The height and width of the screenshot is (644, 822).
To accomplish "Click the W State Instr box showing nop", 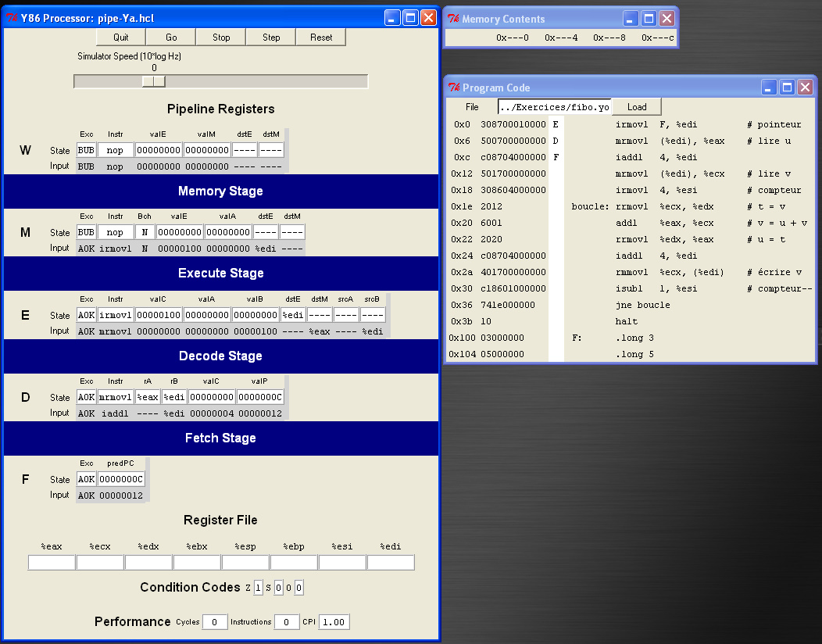I will [x=115, y=150].
